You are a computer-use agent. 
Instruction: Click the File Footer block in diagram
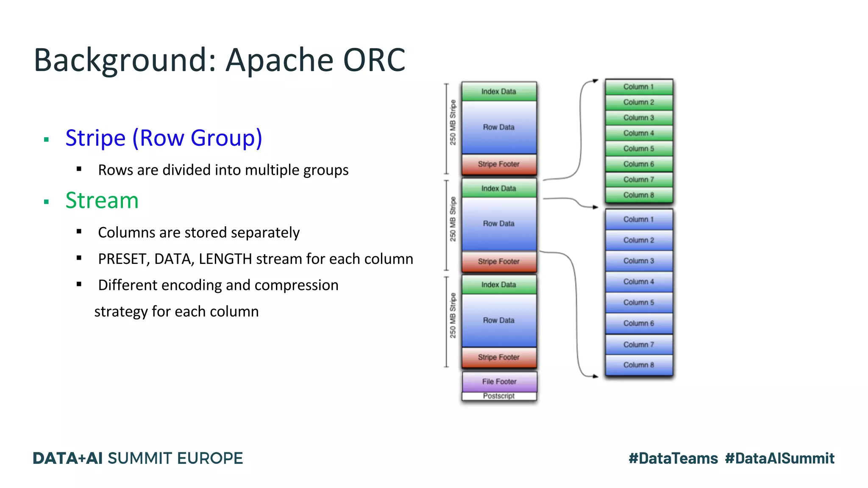(499, 382)
